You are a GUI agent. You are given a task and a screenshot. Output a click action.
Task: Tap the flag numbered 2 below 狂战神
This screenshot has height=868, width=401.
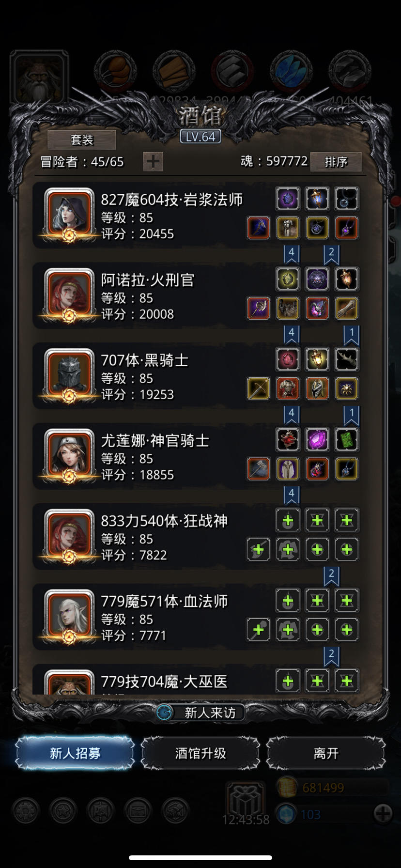tap(332, 575)
